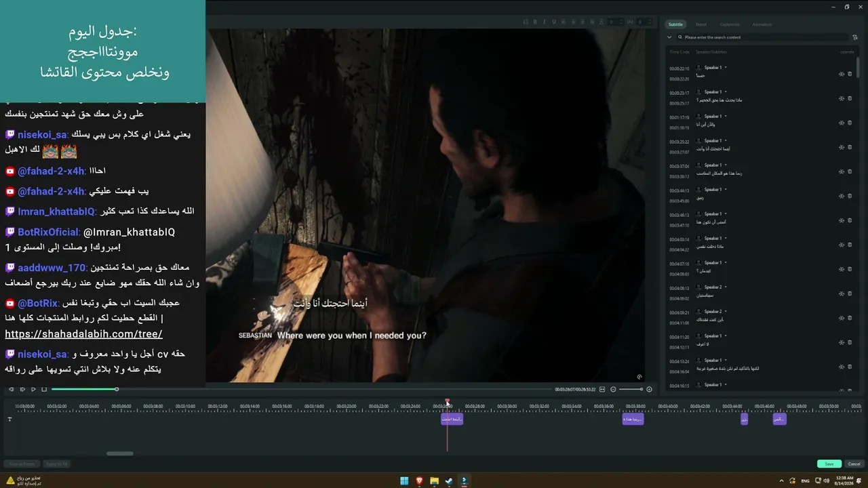Save the subtitle edits
This screenshot has width=868, height=488.
click(829, 464)
